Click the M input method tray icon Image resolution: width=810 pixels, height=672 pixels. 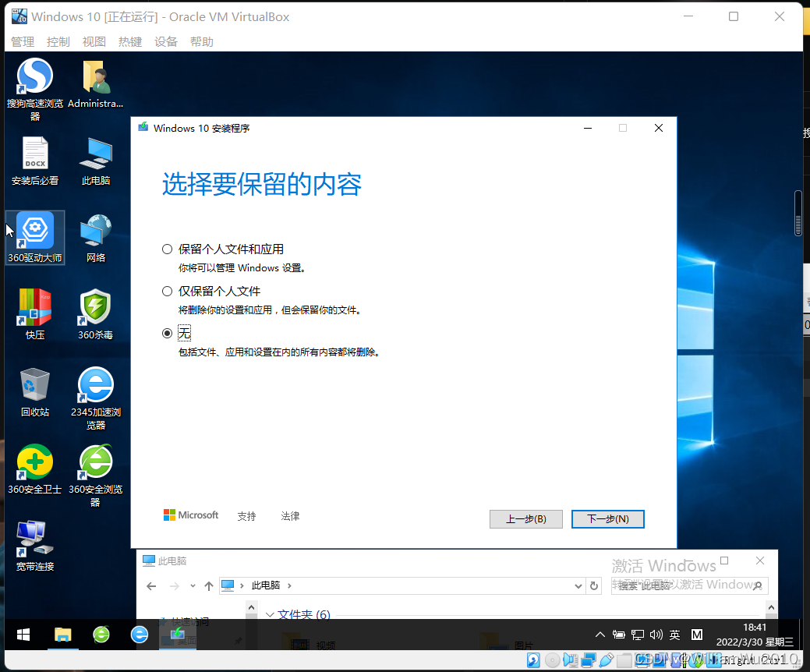[697, 635]
